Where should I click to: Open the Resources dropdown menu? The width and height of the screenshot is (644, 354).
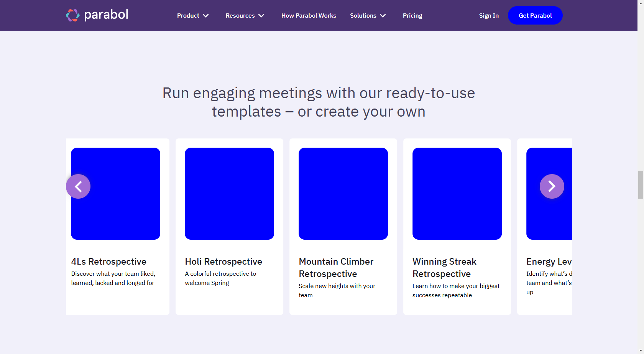(245, 16)
